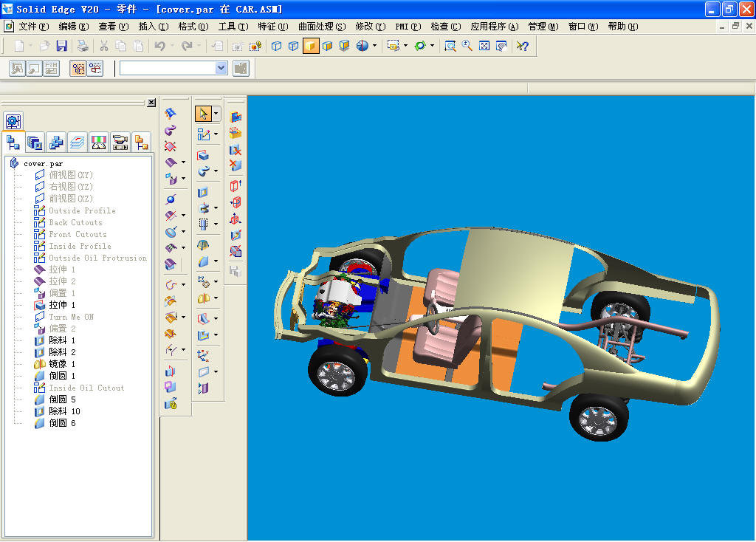The height and width of the screenshot is (542, 756).
Task: Switch to the Feature Library tab
Action: (x=35, y=143)
